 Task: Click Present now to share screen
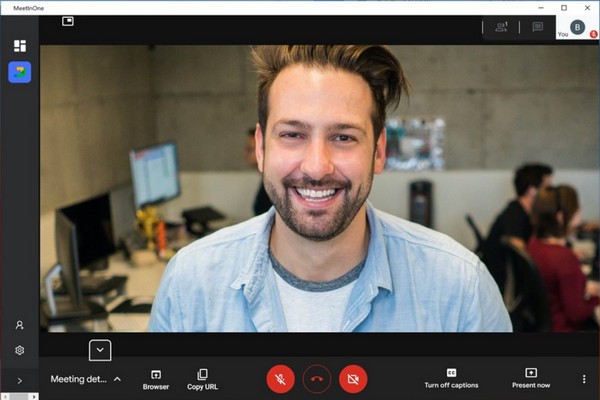[531, 378]
